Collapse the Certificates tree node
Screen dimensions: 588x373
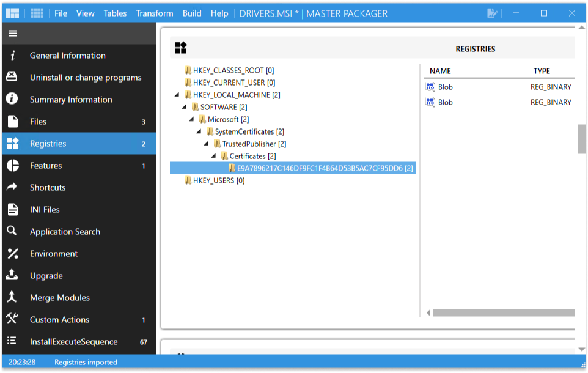pyautogui.click(x=214, y=156)
